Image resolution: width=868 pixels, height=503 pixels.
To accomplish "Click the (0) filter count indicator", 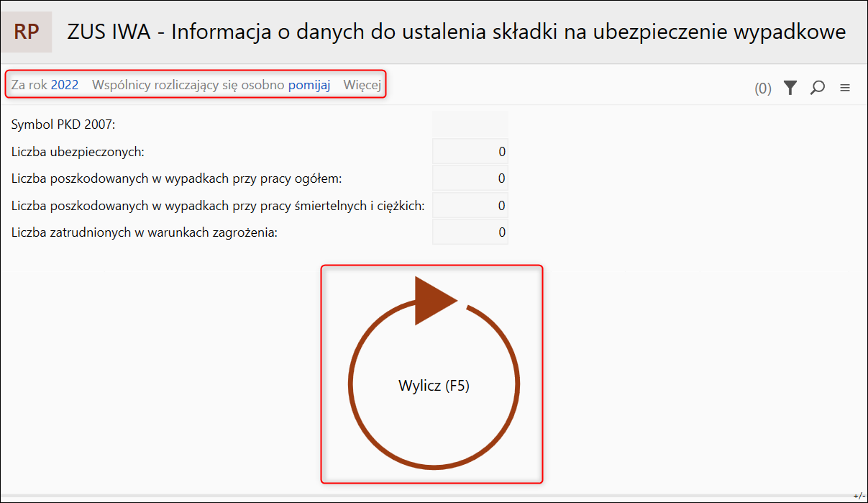I will pos(763,89).
